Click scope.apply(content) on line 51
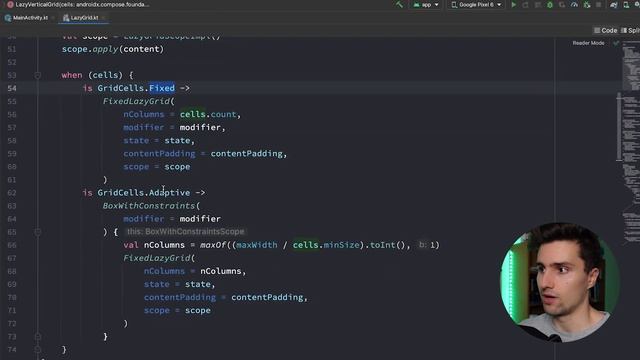 click(113, 49)
